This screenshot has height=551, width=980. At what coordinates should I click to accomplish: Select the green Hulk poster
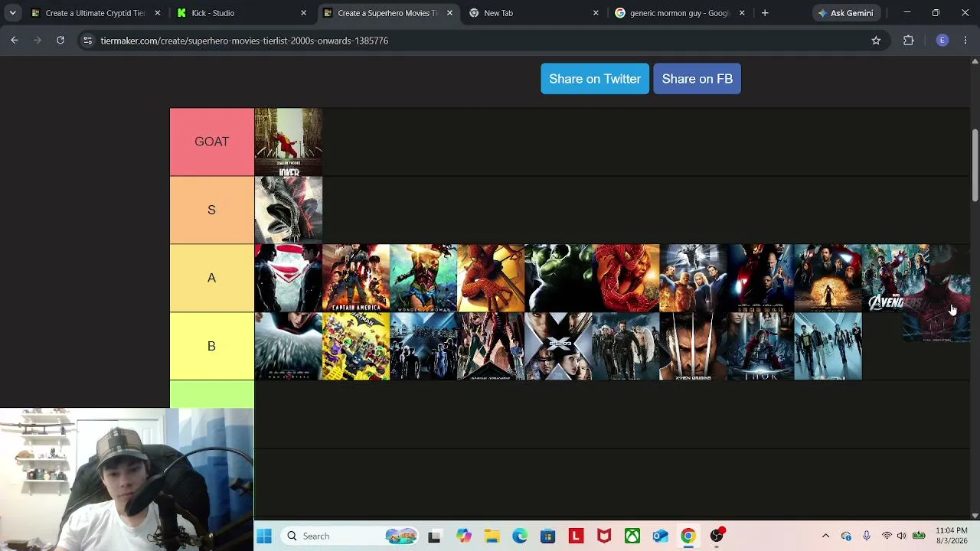(558, 278)
